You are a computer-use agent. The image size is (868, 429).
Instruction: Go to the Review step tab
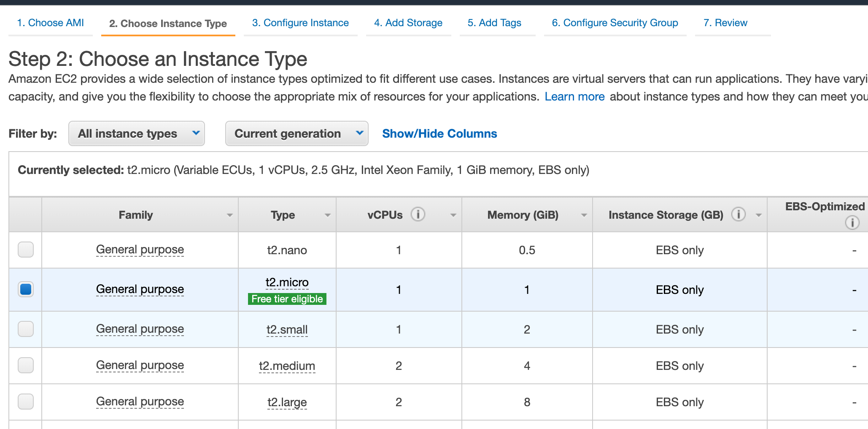pyautogui.click(x=725, y=23)
